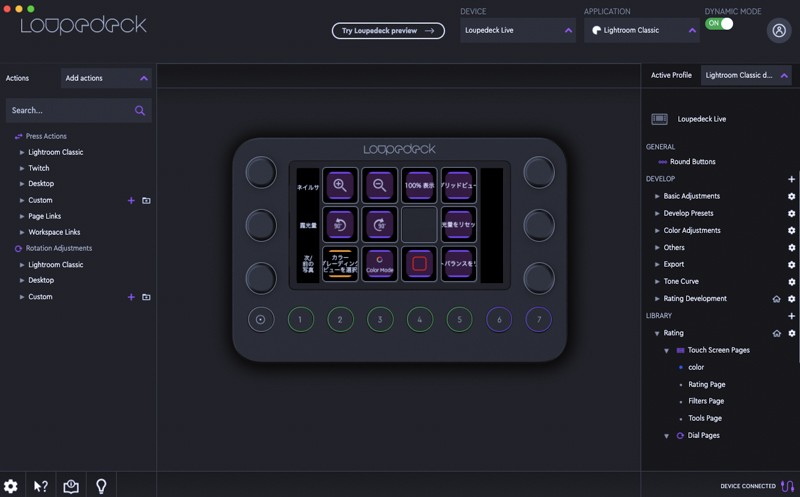Open the Application dropdown Lightroom Classic
This screenshot has height=497, width=800.
642,30
